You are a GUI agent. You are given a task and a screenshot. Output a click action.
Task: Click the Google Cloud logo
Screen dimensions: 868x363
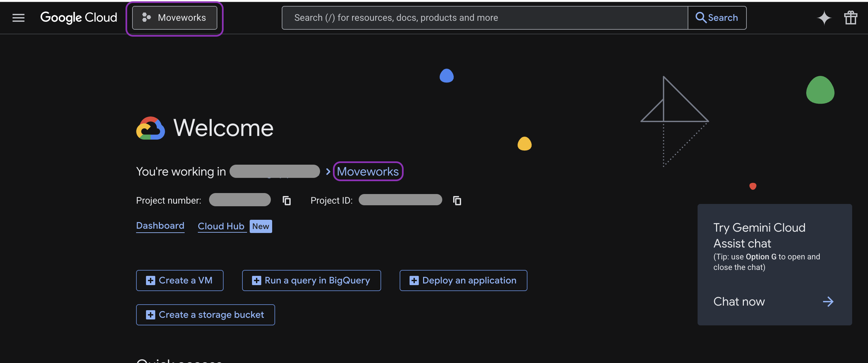[79, 17]
